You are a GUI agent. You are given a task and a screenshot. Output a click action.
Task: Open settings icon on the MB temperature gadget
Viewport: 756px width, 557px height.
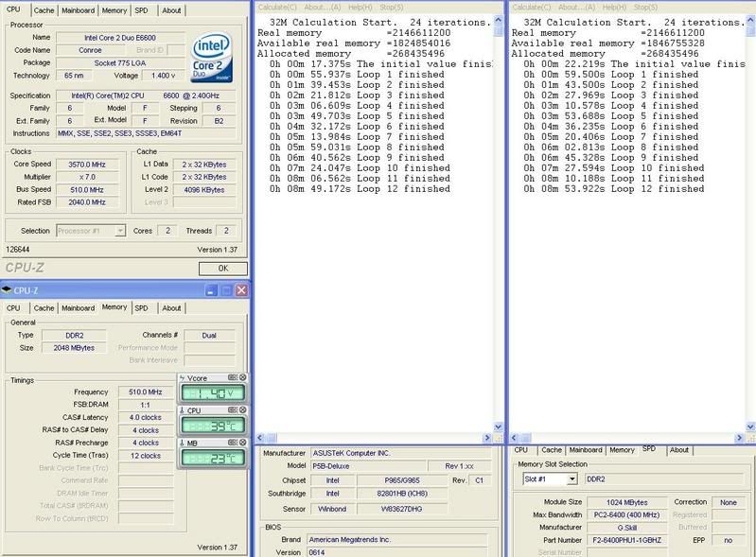pyautogui.click(x=233, y=443)
